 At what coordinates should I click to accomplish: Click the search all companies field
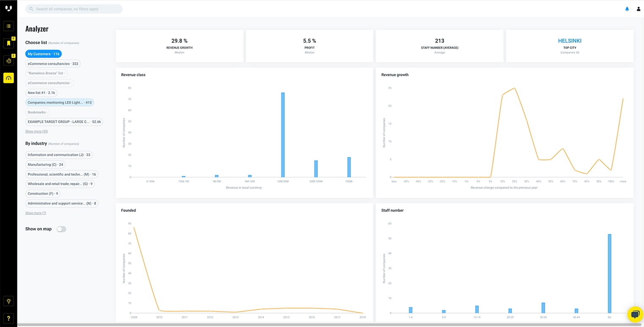tap(74, 9)
